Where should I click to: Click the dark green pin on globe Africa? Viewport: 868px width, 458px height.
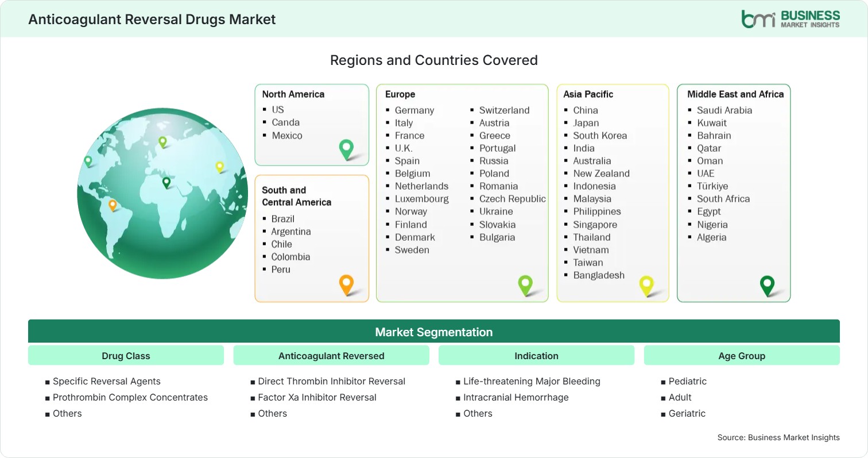[166, 183]
